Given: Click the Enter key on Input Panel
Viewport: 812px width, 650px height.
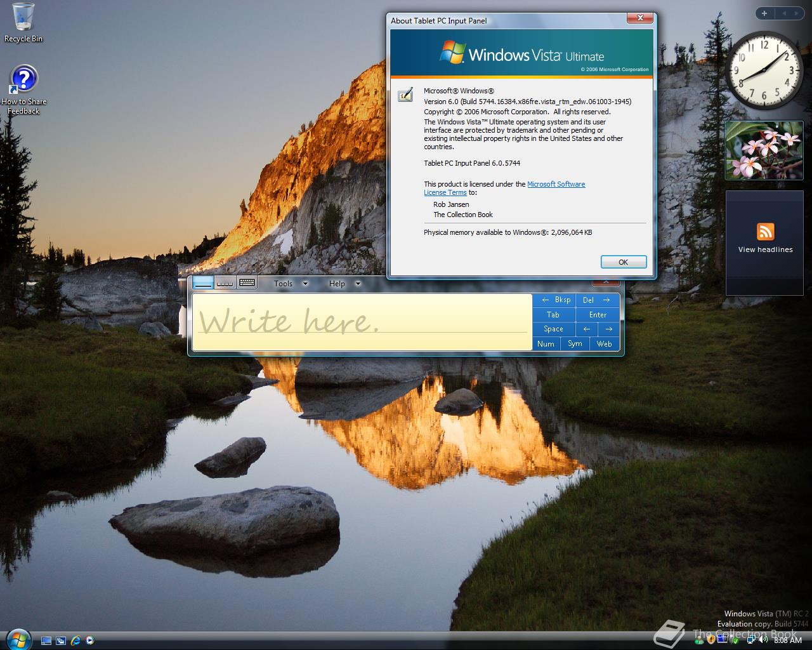Looking at the screenshot, I should click(598, 314).
